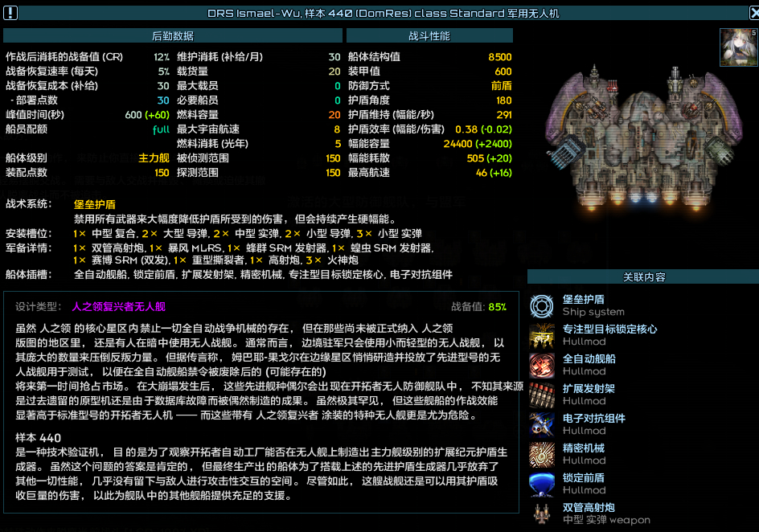
Task: Select the 后勤数据 section header
Action: 172,36
